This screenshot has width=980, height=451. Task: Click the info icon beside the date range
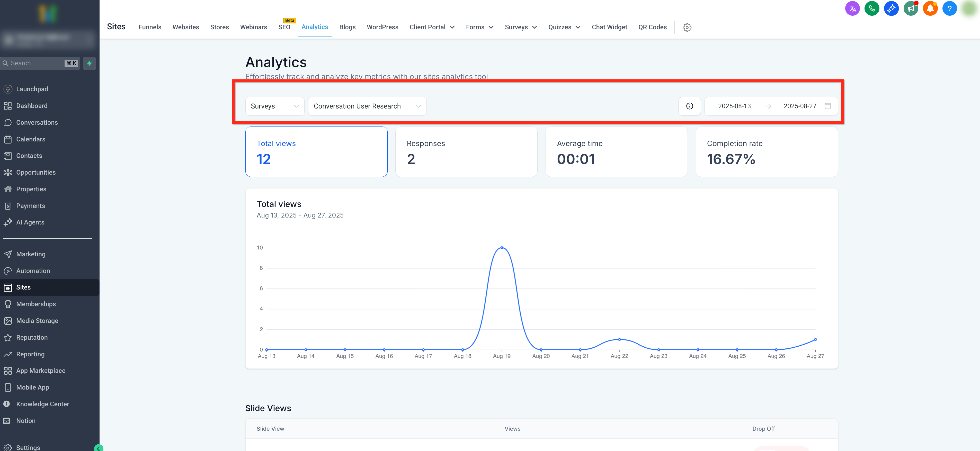[689, 106]
